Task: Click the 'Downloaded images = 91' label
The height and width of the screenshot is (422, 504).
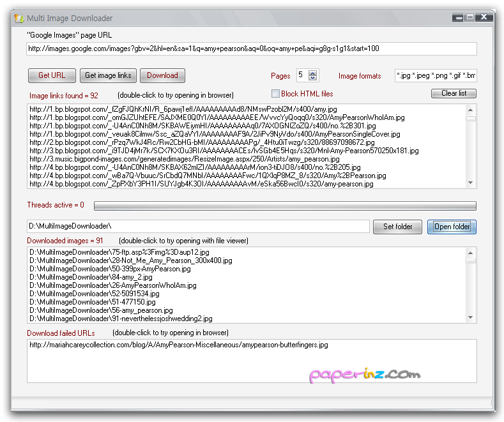Action: click(65, 241)
